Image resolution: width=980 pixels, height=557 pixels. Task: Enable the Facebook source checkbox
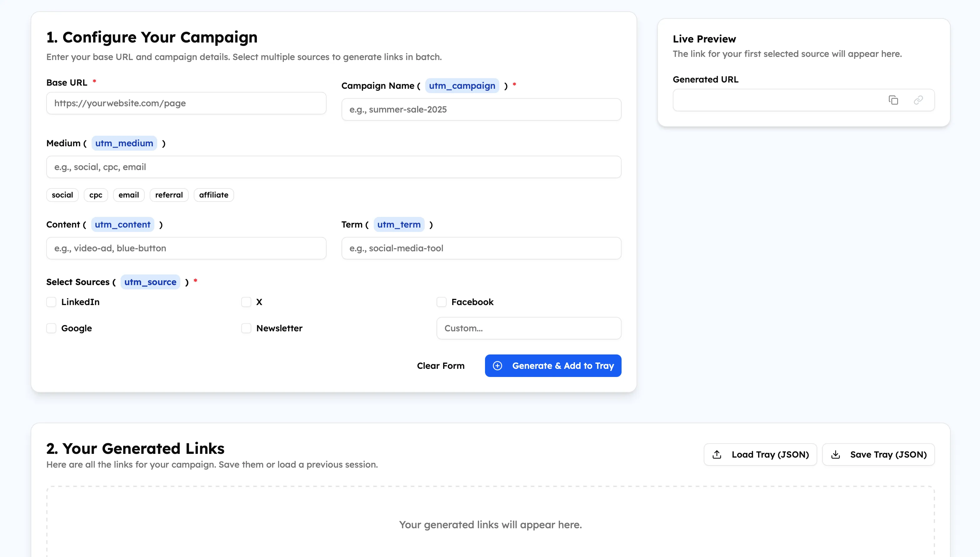coord(442,302)
